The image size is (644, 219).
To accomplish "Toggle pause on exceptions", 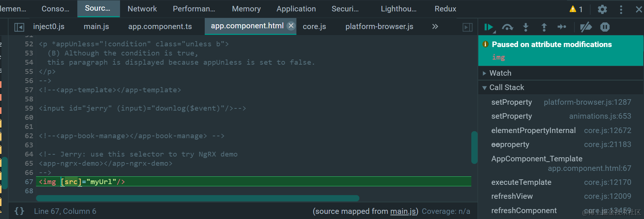I will pos(605,27).
